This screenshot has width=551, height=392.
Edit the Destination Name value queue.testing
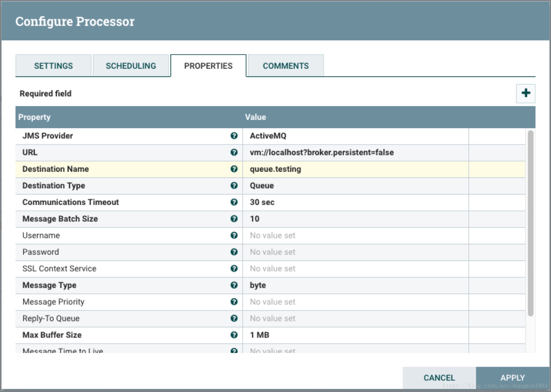[356, 169]
